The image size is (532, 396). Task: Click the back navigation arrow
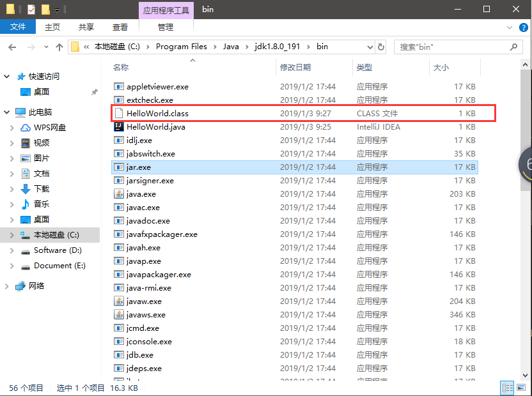pos(13,47)
